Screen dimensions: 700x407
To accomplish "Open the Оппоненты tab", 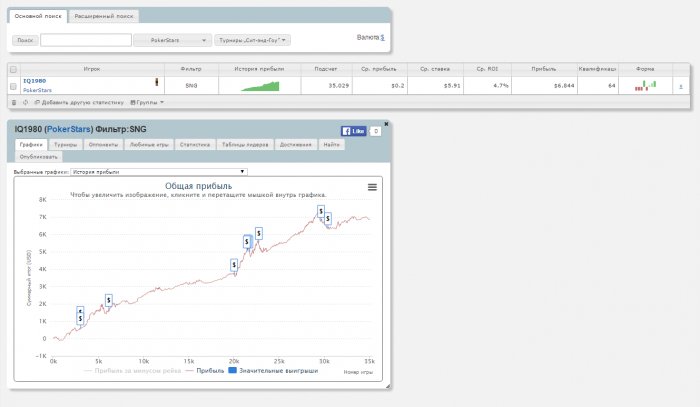I will point(103,145).
